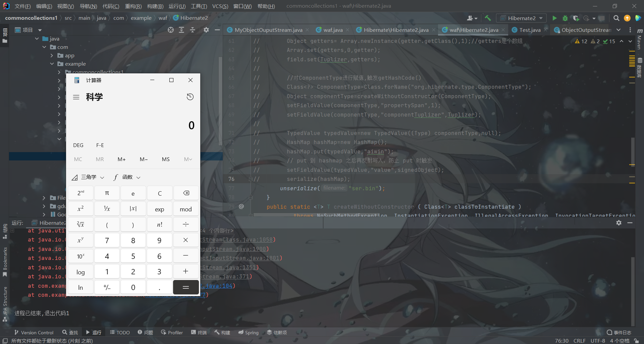644x344 pixels.
Task: Open calculator navigation hamburger menu
Action: point(76,97)
